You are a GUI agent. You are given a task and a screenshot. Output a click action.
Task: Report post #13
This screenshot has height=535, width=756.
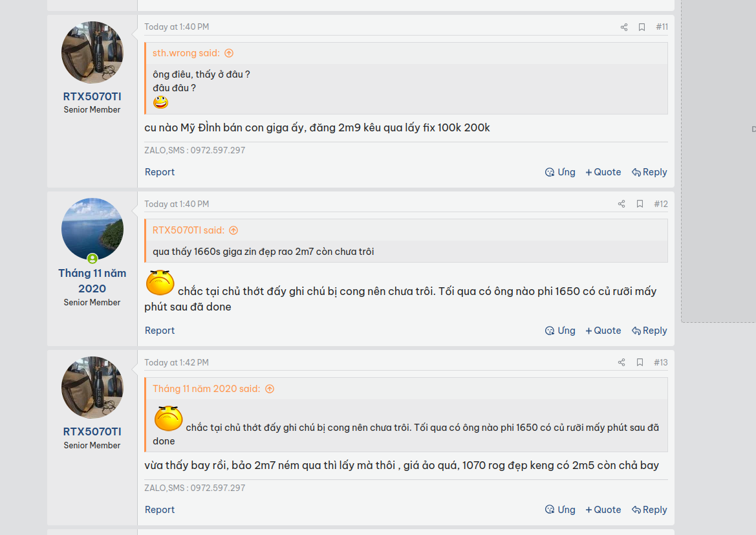tap(160, 510)
